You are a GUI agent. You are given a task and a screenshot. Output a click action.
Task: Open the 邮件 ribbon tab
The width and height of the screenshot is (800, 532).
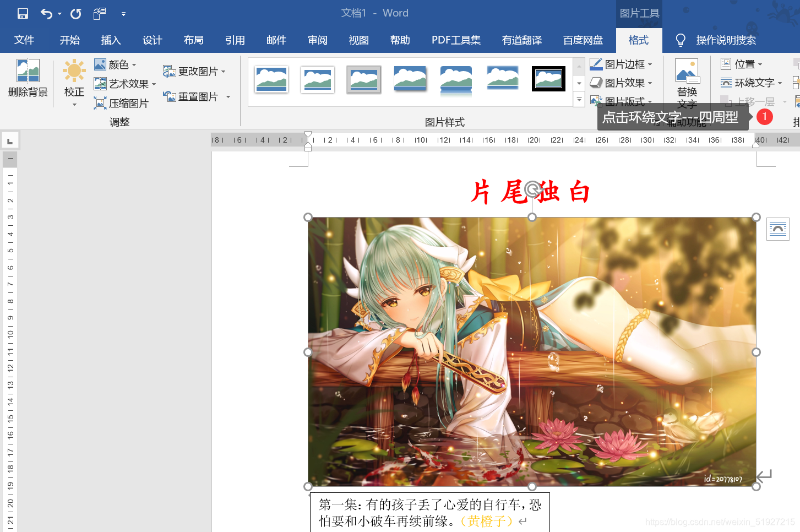point(276,40)
